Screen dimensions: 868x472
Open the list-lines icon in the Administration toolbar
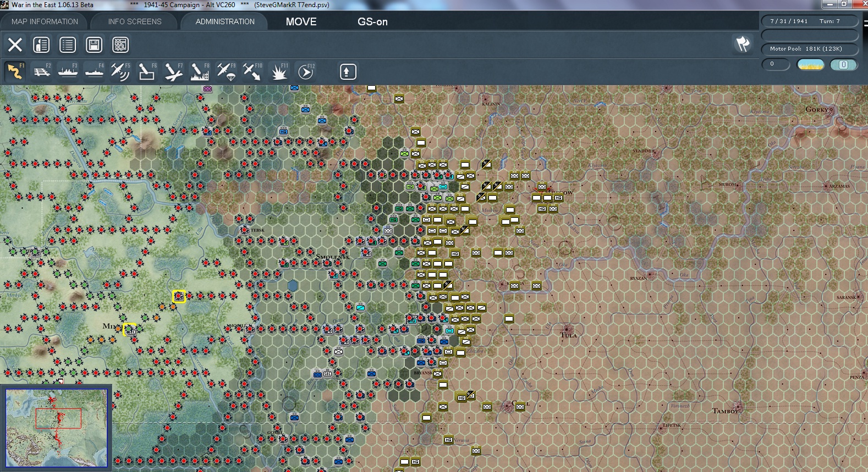(68, 45)
